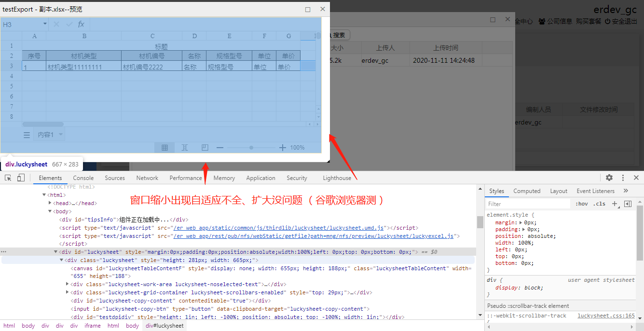This screenshot has height=331, width=644.
Task: Show more sidebar tabs with chevron
Action: (x=626, y=191)
